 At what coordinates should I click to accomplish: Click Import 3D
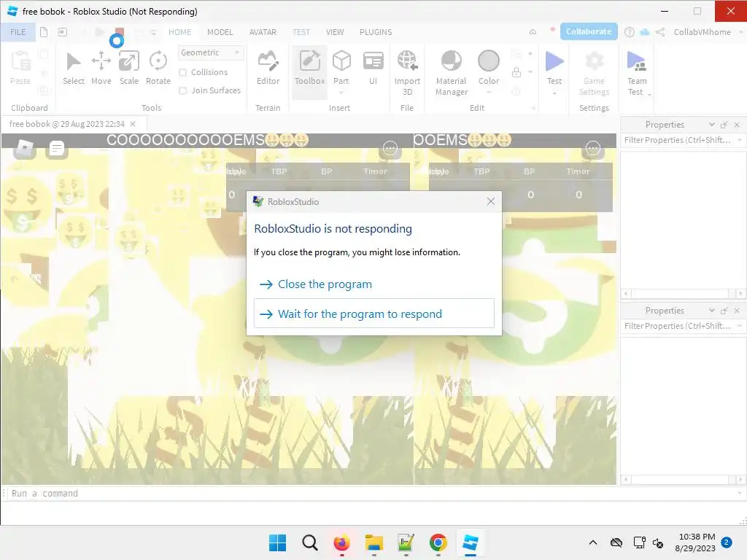pyautogui.click(x=407, y=74)
